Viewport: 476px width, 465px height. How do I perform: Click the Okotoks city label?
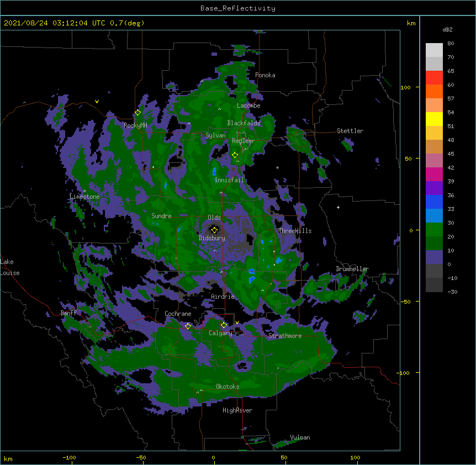pos(228,387)
